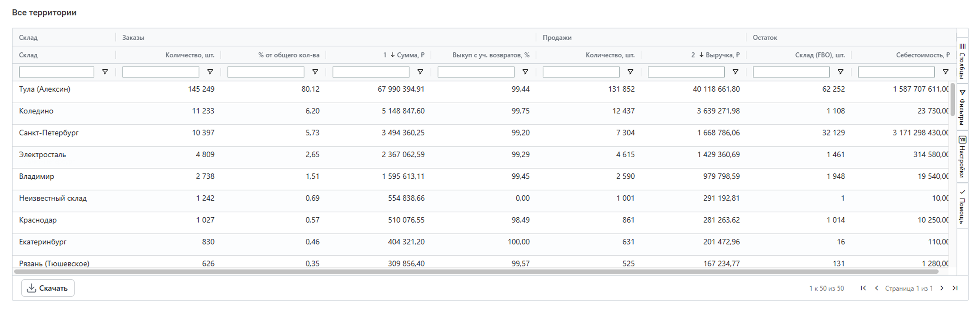Image resolution: width=980 pixels, height=312 pixels.
Task: Go to first page arrow
Action: (863, 288)
